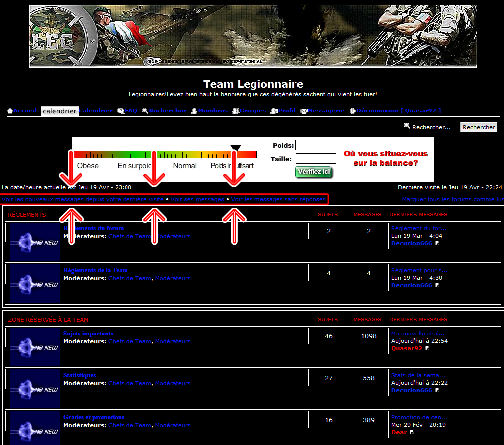Click the No New status icon for Statistiques
This screenshot has width=504, height=445.
coord(35,389)
